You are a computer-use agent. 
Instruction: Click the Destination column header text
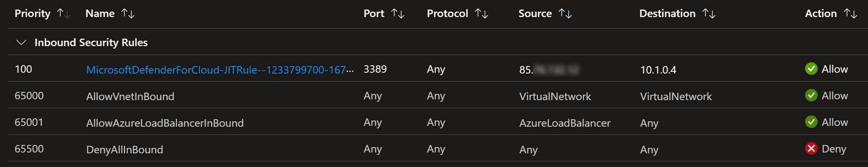click(x=667, y=14)
